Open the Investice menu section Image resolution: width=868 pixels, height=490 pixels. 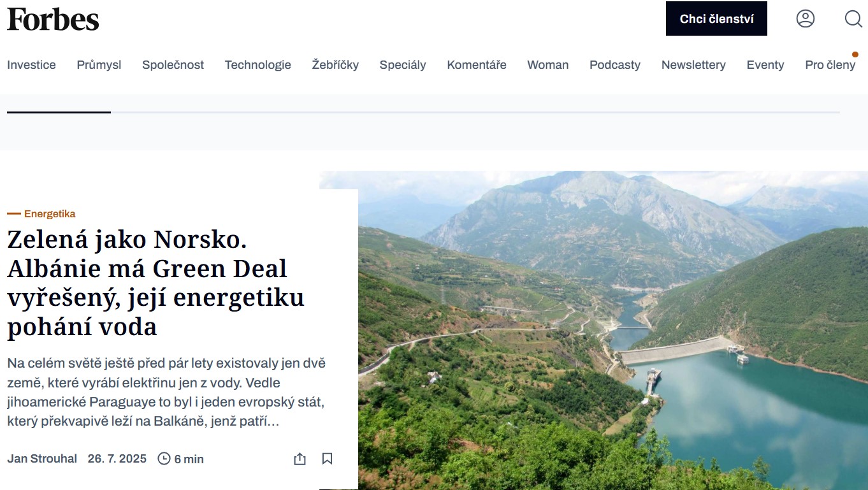click(31, 65)
